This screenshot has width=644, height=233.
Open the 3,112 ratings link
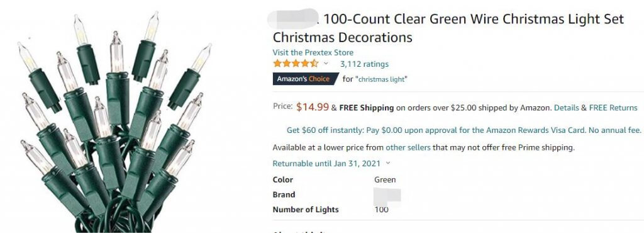[364, 64]
